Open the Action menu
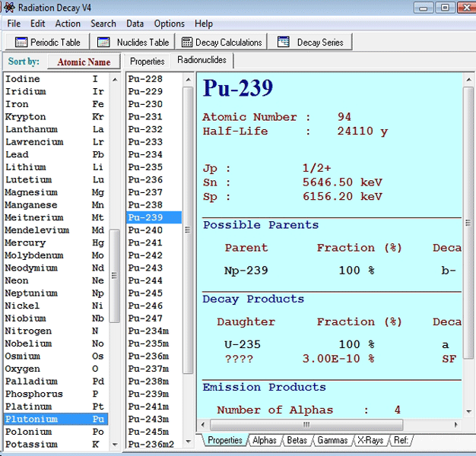 [68, 24]
